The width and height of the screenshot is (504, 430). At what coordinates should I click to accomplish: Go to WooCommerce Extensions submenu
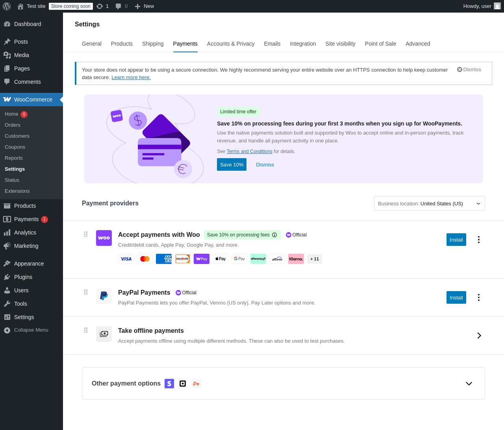pyautogui.click(x=17, y=191)
